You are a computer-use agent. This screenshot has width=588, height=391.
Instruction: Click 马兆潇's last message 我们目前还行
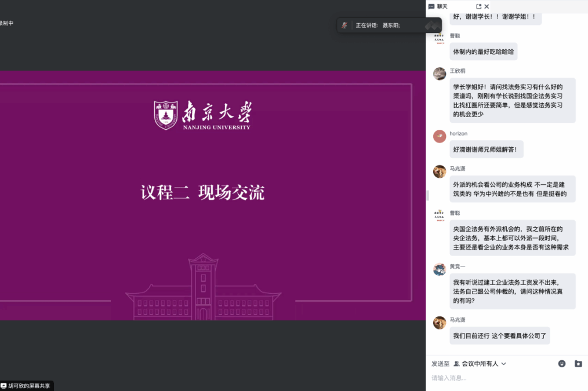499,335
